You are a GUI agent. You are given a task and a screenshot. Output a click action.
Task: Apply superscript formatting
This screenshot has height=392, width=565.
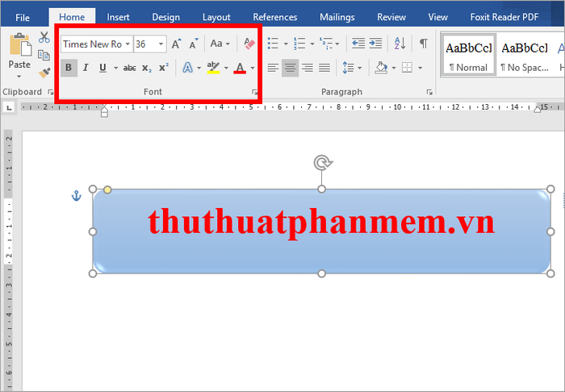pyautogui.click(x=164, y=68)
